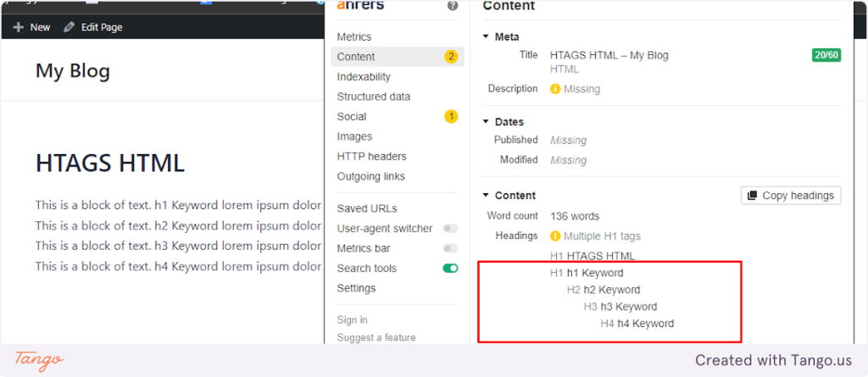Switch to the Structured data tab

click(374, 97)
